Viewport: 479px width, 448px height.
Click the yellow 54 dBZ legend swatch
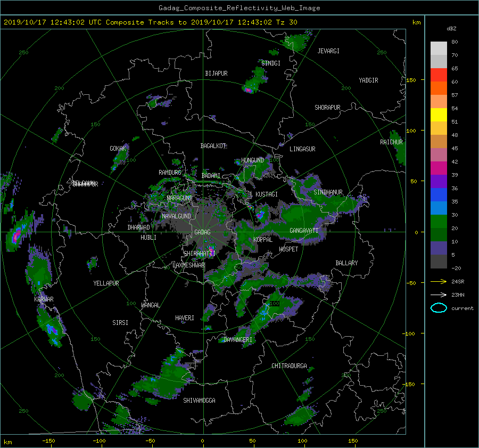[439, 115]
